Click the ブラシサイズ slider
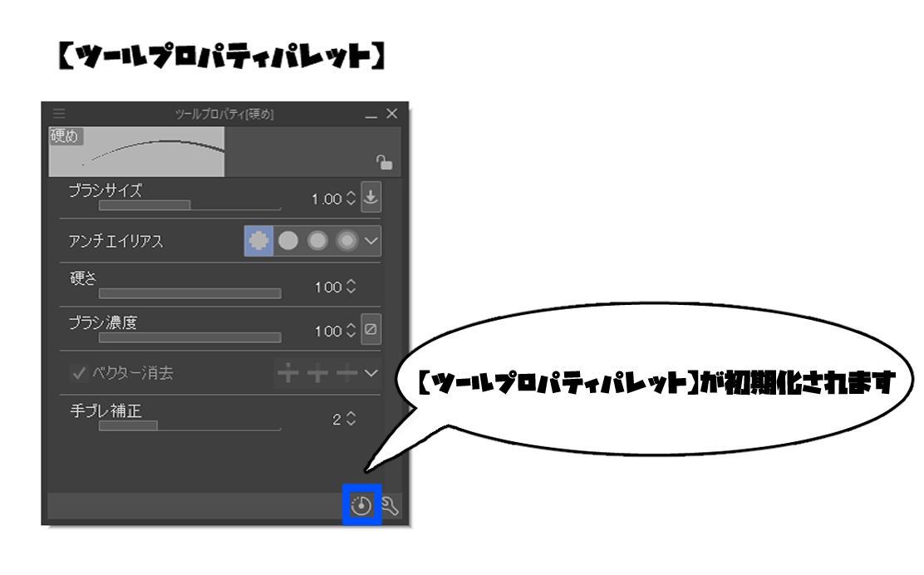This screenshot has height=575, width=924. [189, 205]
